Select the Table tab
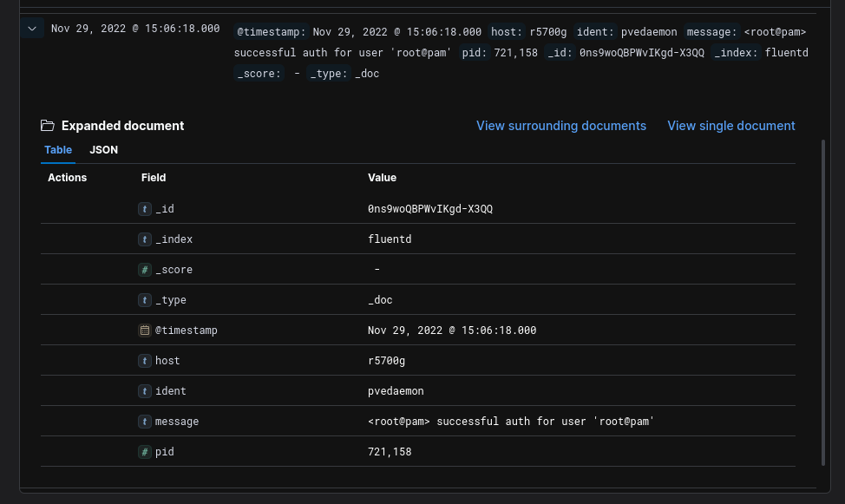Screen dimensions: 845x504 pyautogui.click(x=58, y=150)
